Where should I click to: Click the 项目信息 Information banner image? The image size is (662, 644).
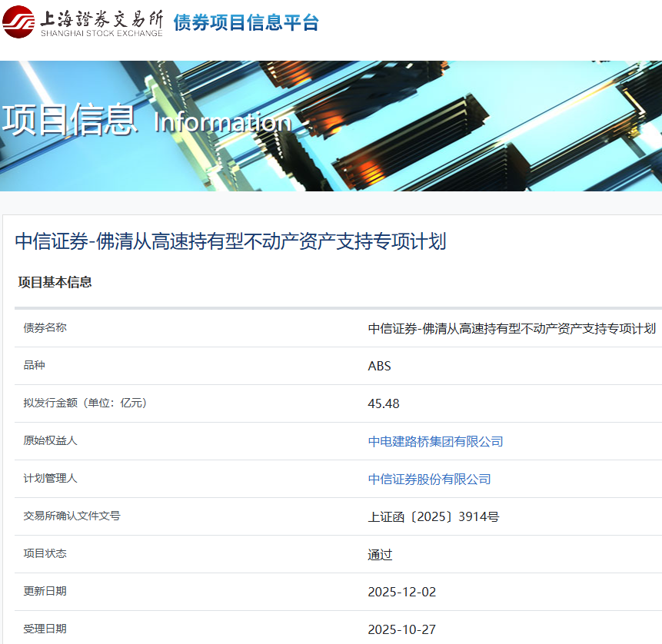(331, 126)
